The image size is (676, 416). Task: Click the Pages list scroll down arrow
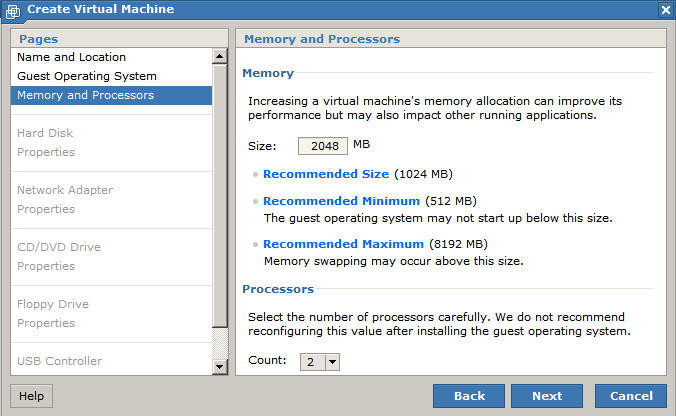220,367
